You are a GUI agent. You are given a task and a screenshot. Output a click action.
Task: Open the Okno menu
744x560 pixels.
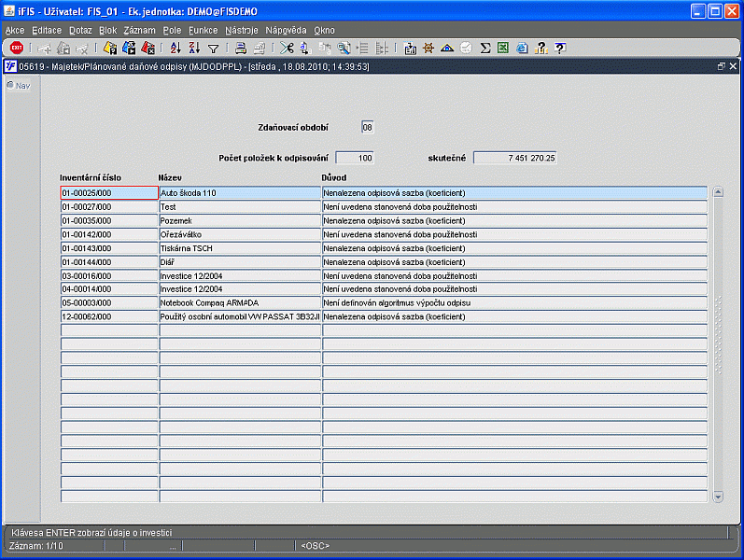coord(324,31)
